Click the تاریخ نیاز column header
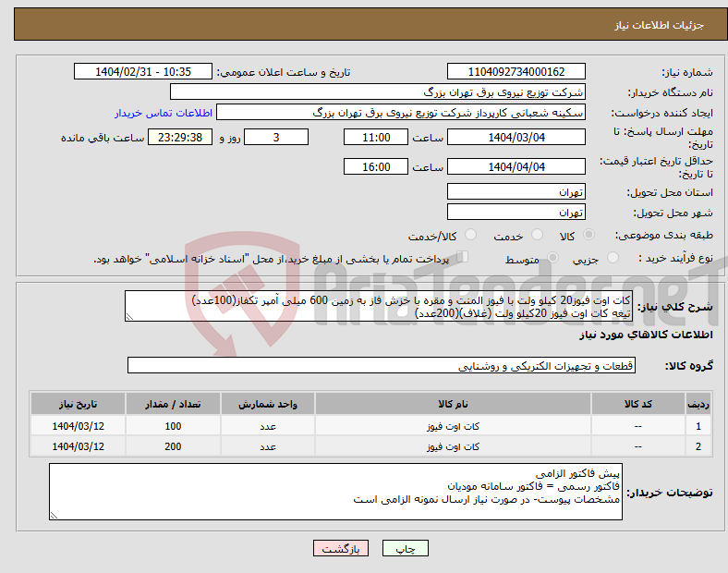 click(x=78, y=404)
